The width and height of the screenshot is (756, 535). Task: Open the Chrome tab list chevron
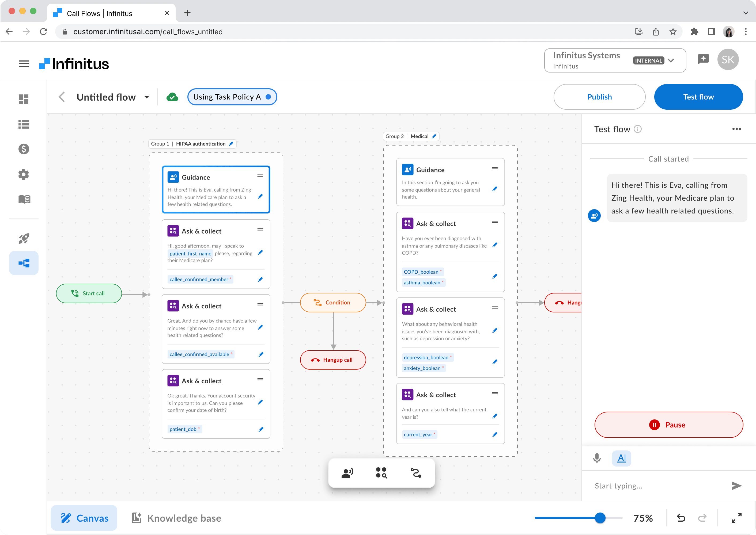click(746, 13)
